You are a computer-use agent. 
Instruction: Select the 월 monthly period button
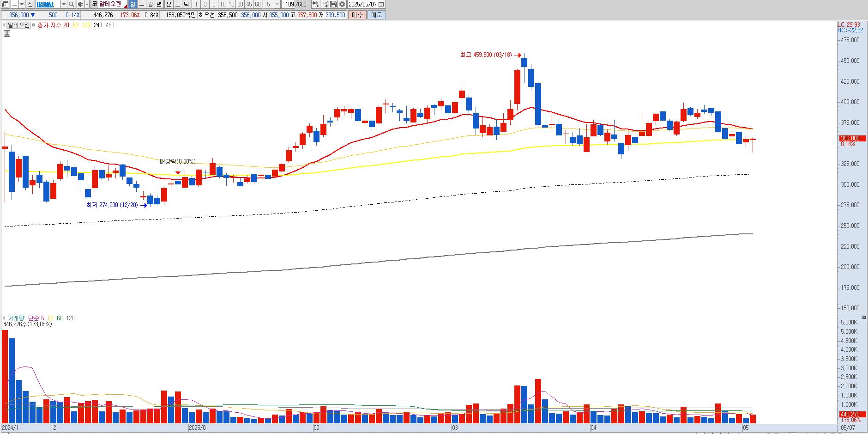tap(151, 4)
